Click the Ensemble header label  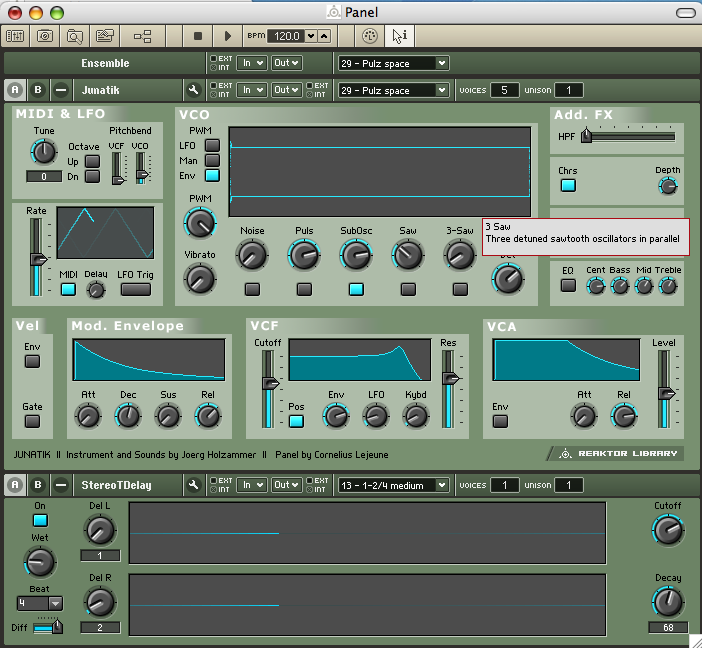point(105,63)
